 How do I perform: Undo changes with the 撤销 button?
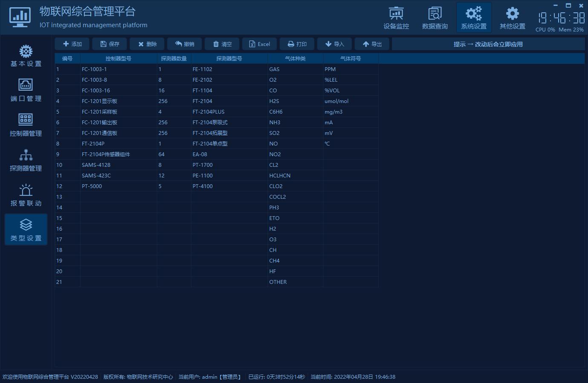[184, 44]
